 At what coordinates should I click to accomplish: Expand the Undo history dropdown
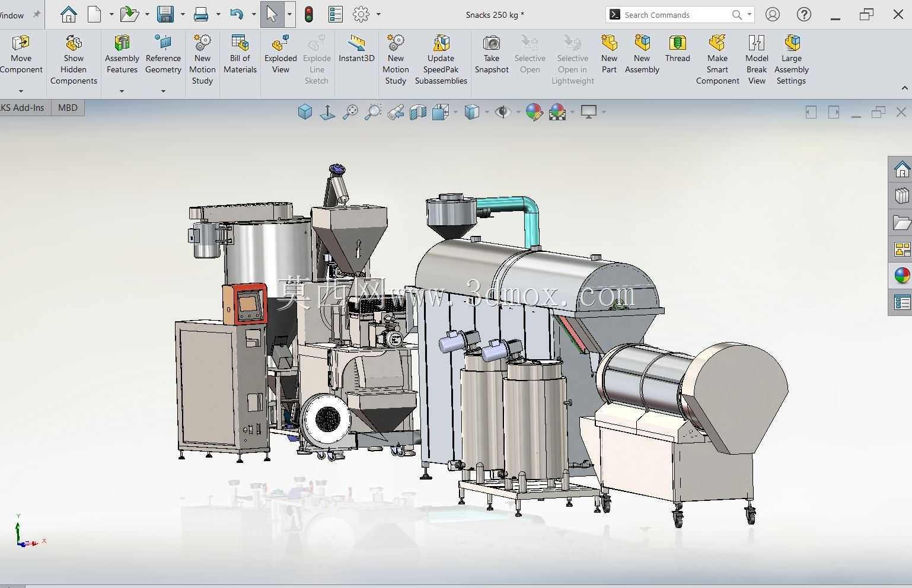254,14
